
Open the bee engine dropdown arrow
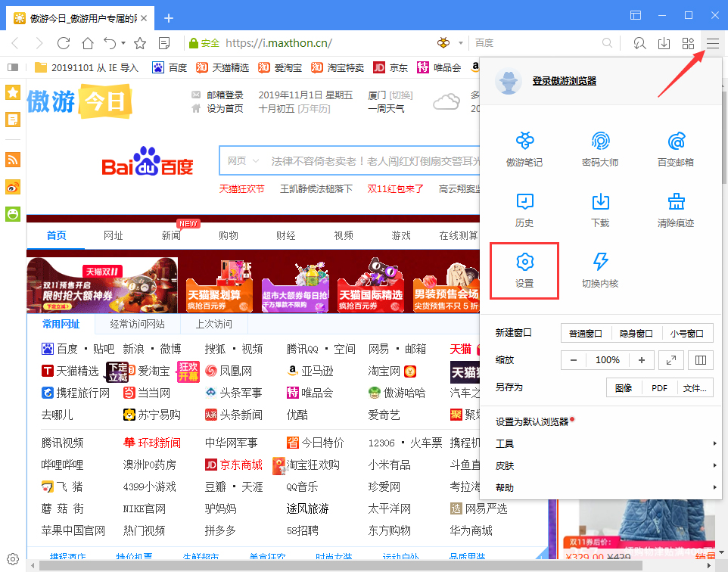point(459,43)
